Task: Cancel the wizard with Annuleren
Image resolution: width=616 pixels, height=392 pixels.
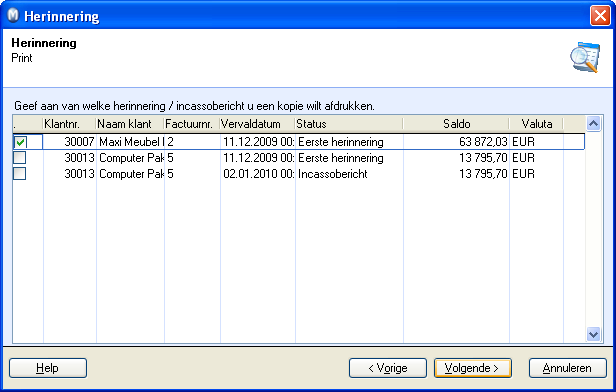Action: [x=567, y=368]
